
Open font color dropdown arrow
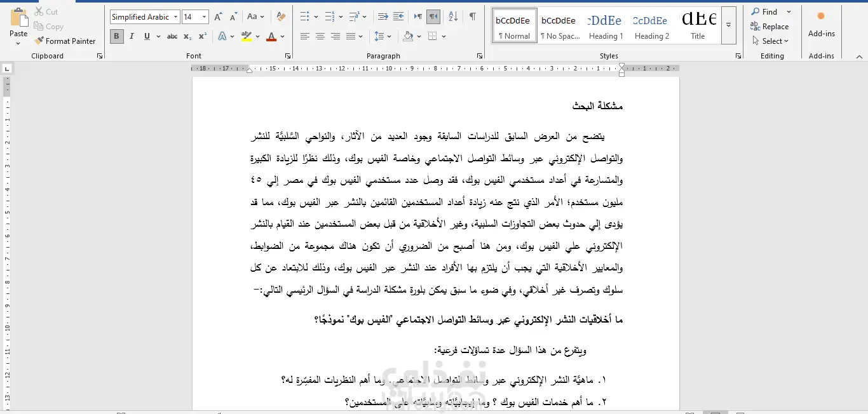pos(282,36)
